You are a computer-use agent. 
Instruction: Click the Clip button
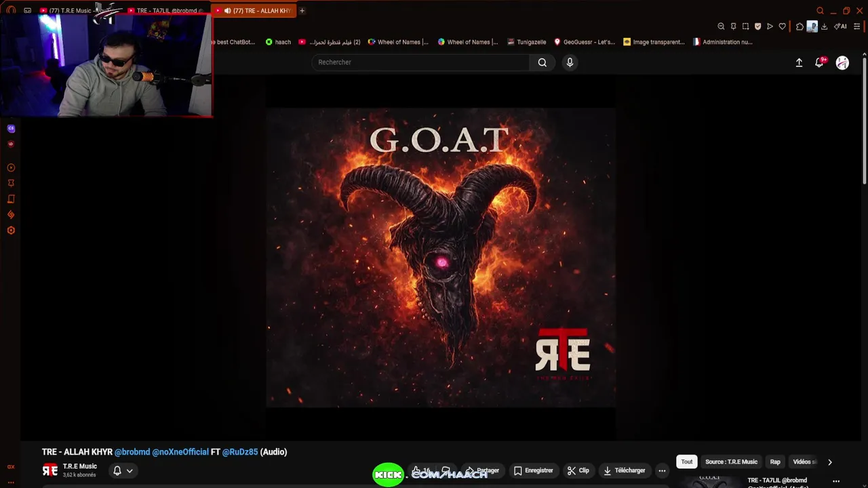(x=578, y=470)
